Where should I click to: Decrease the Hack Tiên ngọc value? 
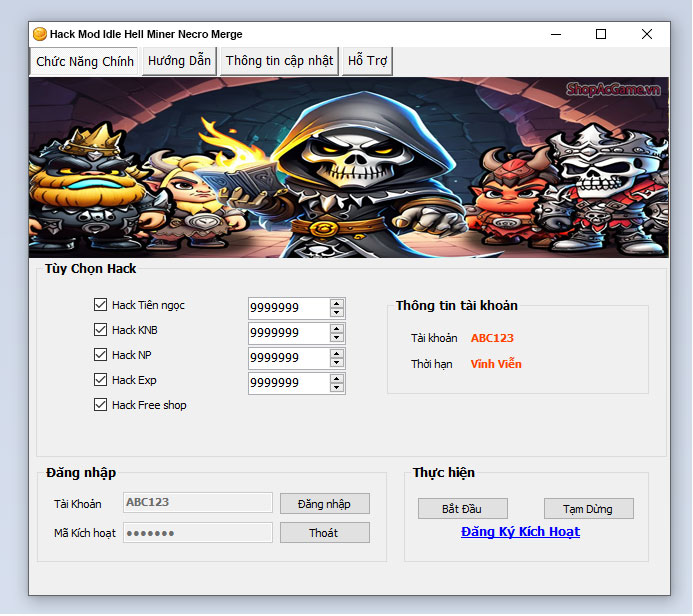[337, 312]
